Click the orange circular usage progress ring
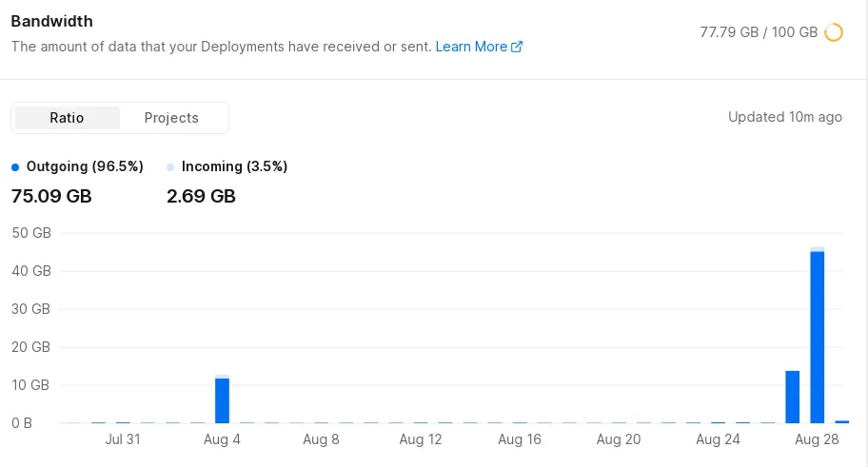 [x=834, y=32]
